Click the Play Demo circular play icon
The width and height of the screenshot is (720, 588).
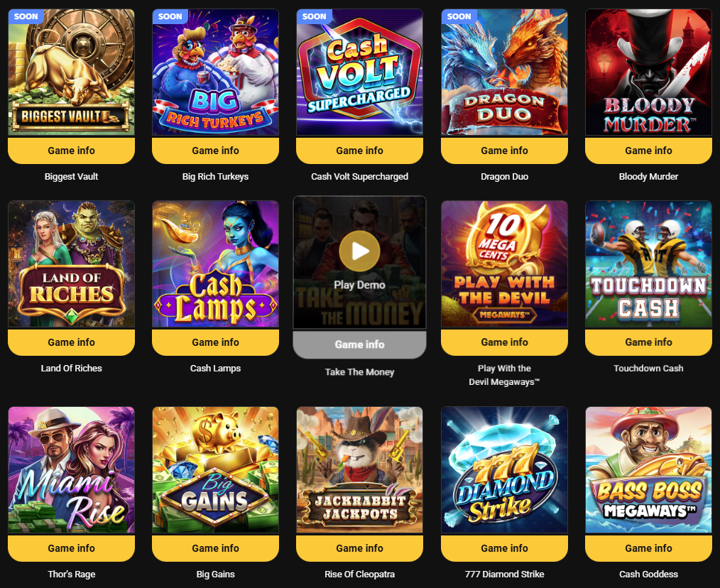359,251
